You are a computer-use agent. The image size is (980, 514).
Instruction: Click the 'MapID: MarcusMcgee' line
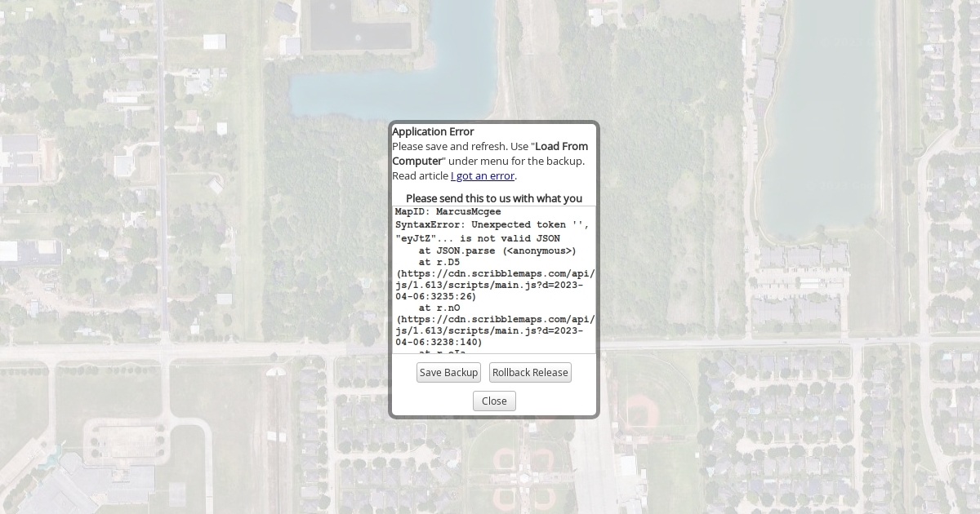click(448, 211)
